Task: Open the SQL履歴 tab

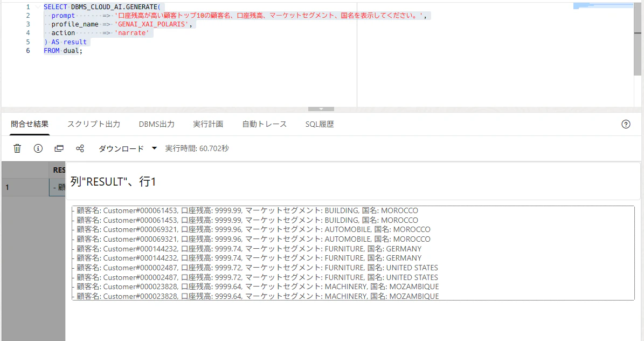Action: 320,124
